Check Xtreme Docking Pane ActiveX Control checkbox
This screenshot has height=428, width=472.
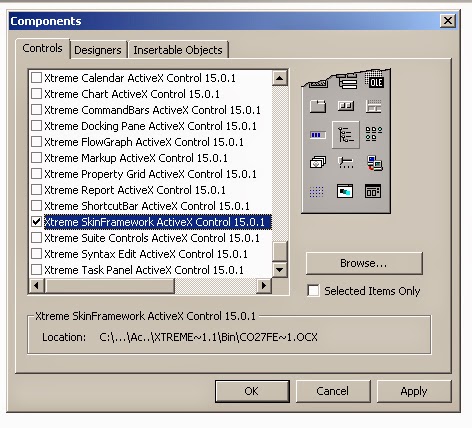point(36,126)
